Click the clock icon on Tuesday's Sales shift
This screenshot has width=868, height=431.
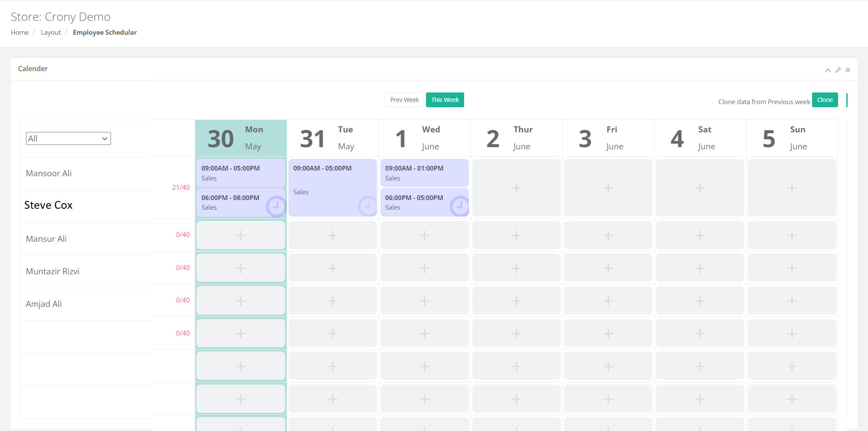tap(368, 206)
